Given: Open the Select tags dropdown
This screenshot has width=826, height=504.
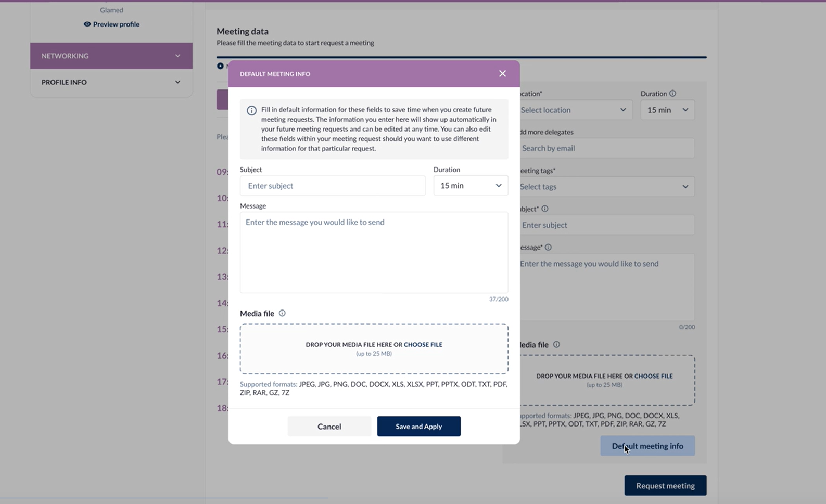Looking at the screenshot, I should coord(605,187).
